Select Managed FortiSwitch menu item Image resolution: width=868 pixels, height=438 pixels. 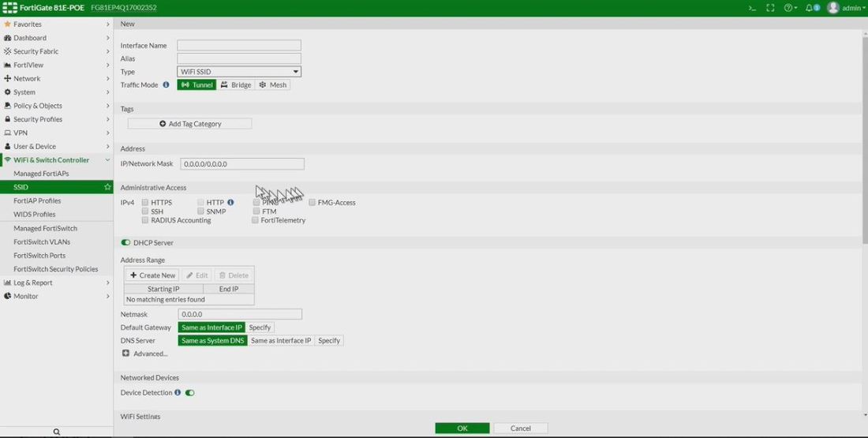45,228
